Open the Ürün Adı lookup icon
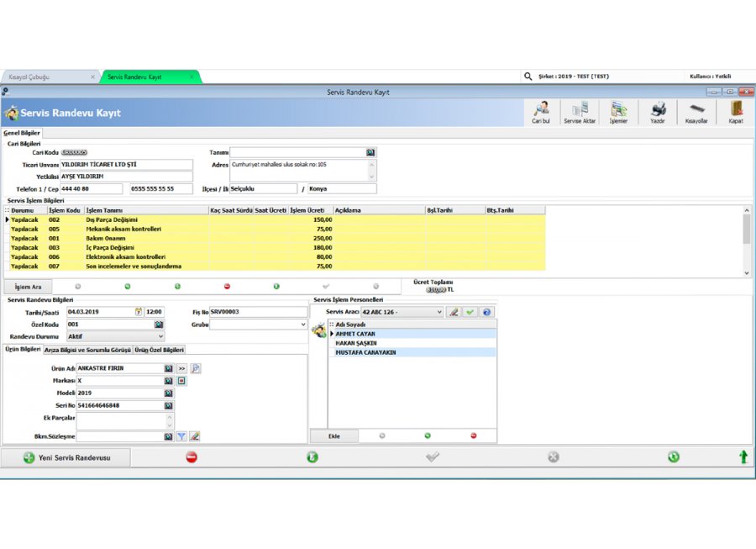The width and height of the screenshot is (756, 549). 168,368
